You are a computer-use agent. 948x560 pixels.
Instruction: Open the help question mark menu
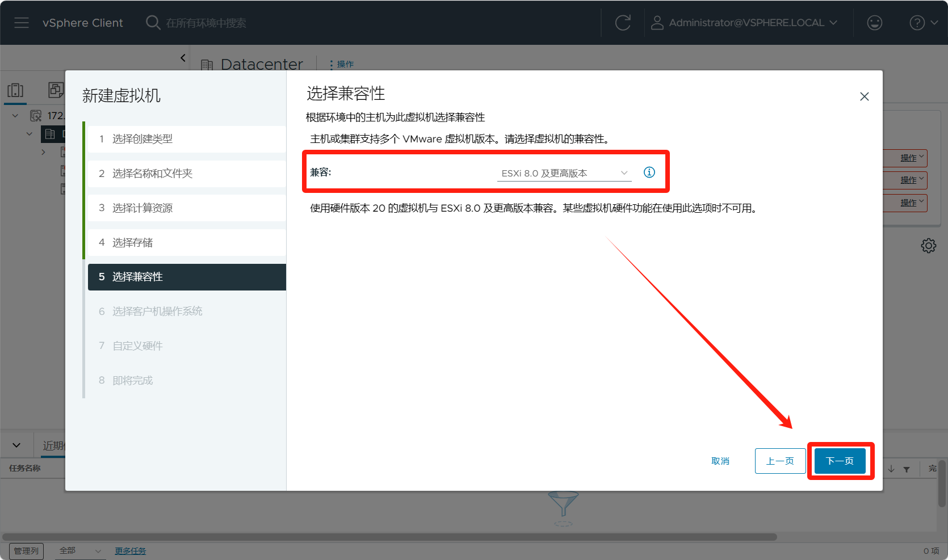pyautogui.click(x=922, y=23)
